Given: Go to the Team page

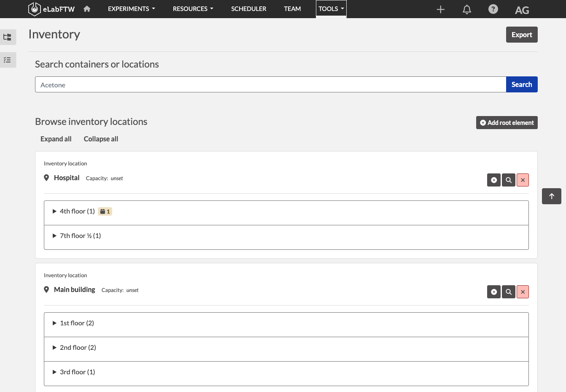Looking at the screenshot, I should tap(292, 9).
